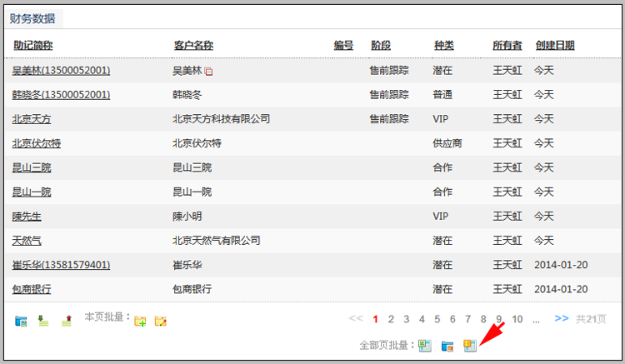Click the red copy icon beside 吴美林
This screenshot has width=625, height=364.
coord(208,72)
